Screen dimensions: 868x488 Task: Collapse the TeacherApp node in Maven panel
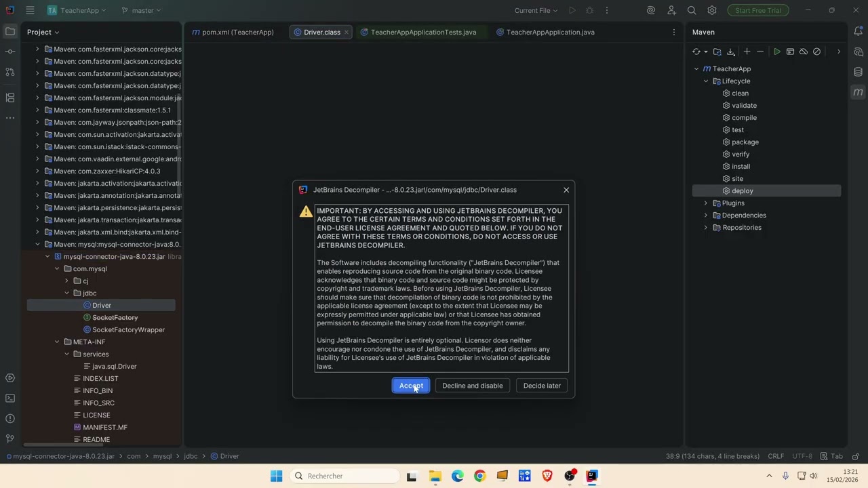tap(696, 68)
